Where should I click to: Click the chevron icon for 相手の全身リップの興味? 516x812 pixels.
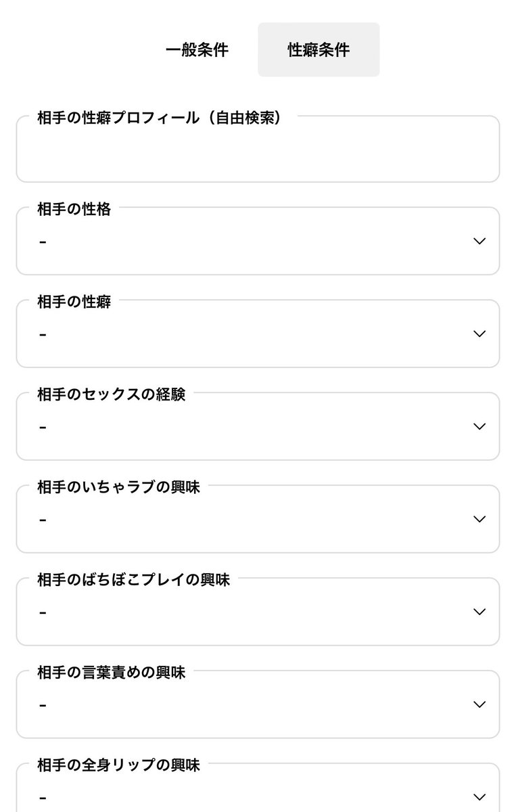[x=479, y=796]
